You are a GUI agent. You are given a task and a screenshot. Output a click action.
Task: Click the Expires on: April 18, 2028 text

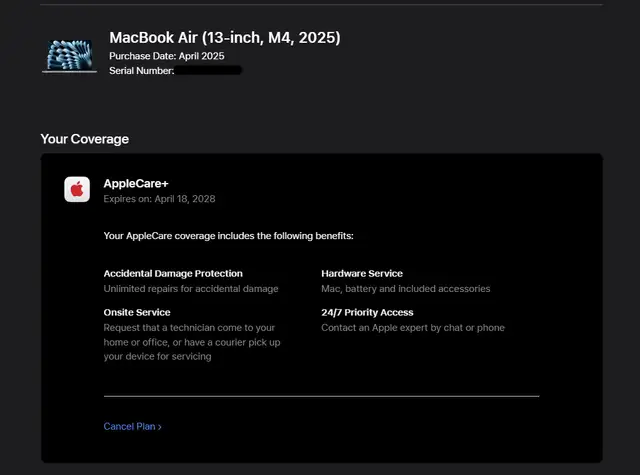(159, 199)
